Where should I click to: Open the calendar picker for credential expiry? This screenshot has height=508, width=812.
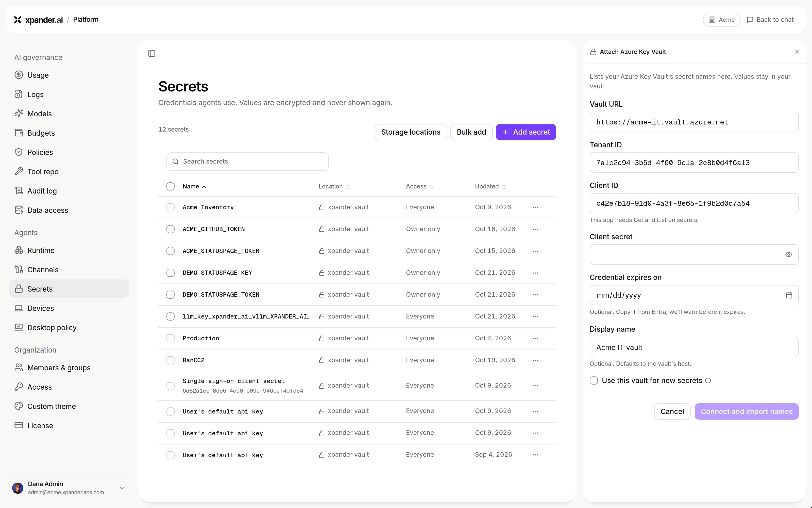point(789,295)
